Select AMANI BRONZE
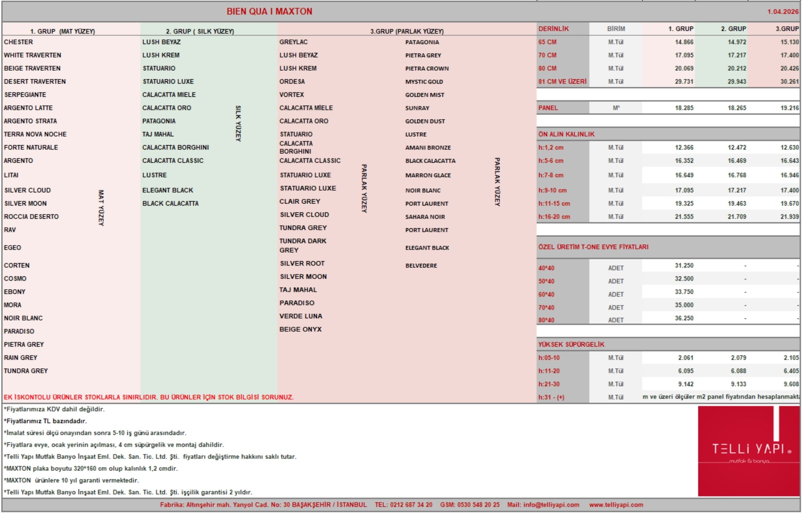Viewport: 803px width, 532px height. pyautogui.click(x=428, y=148)
